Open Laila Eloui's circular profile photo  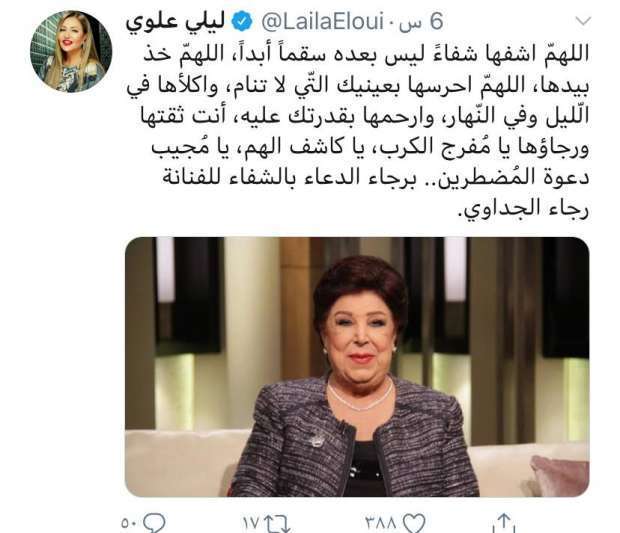tap(71, 52)
